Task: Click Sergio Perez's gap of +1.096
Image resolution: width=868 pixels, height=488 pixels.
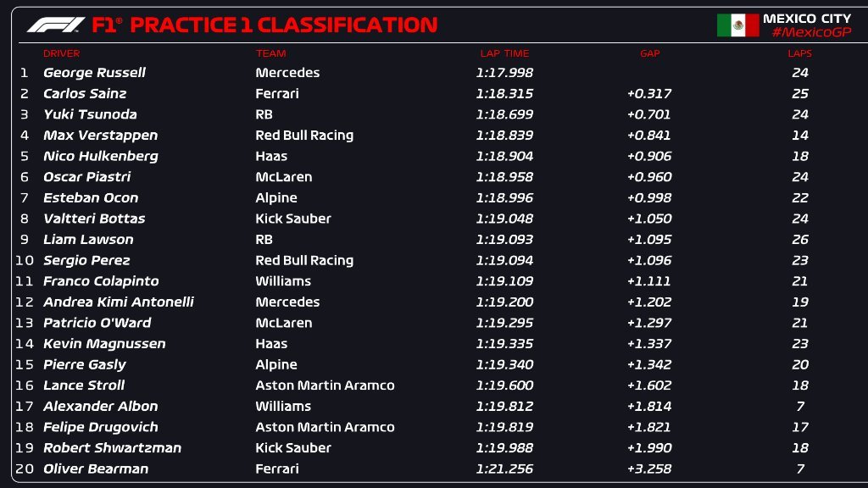Action: coord(648,260)
